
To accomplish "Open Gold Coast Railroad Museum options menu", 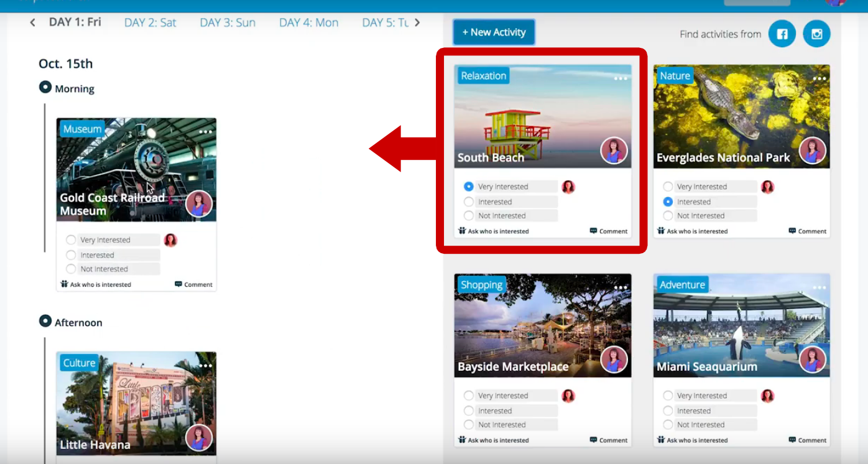I will pyautogui.click(x=206, y=132).
